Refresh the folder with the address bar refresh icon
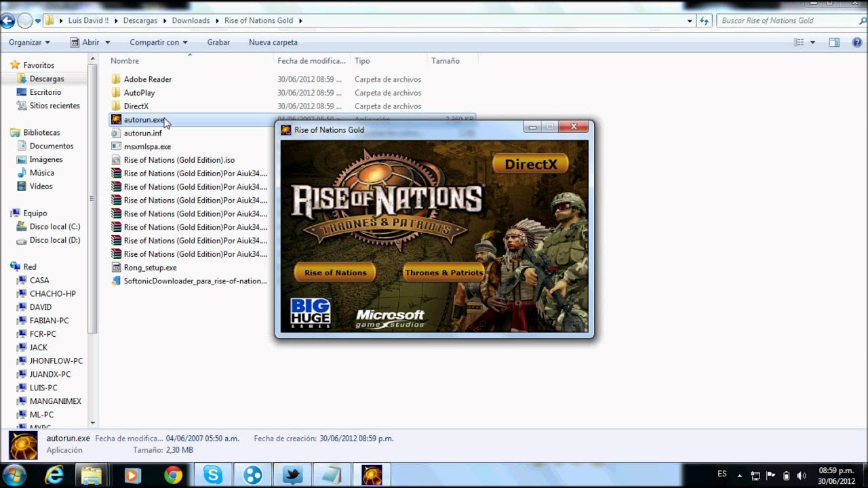 click(705, 20)
